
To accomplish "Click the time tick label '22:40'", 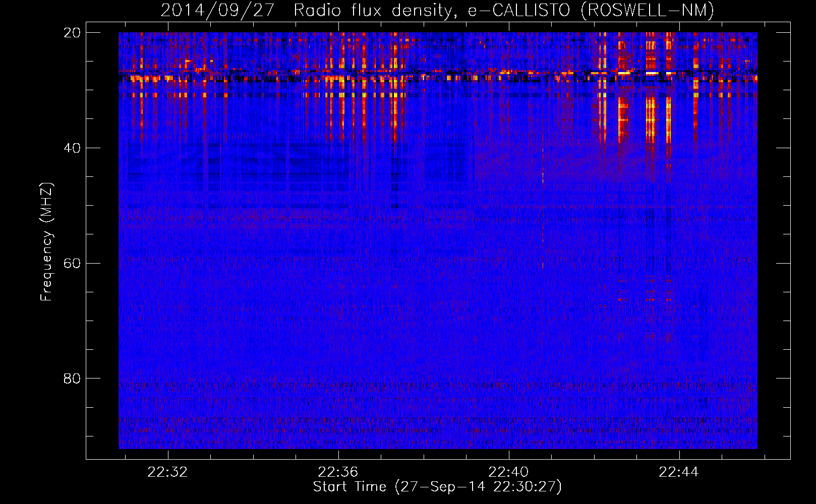I will point(508,472).
